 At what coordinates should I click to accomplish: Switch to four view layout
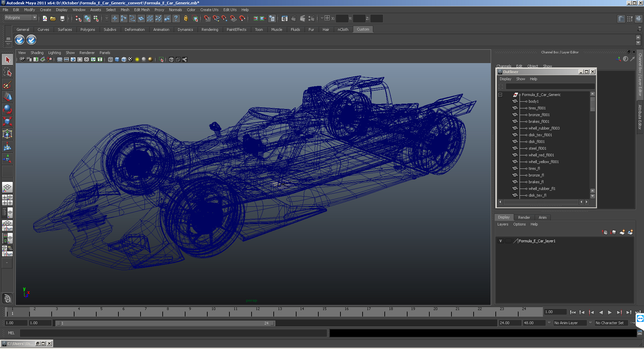point(7,200)
